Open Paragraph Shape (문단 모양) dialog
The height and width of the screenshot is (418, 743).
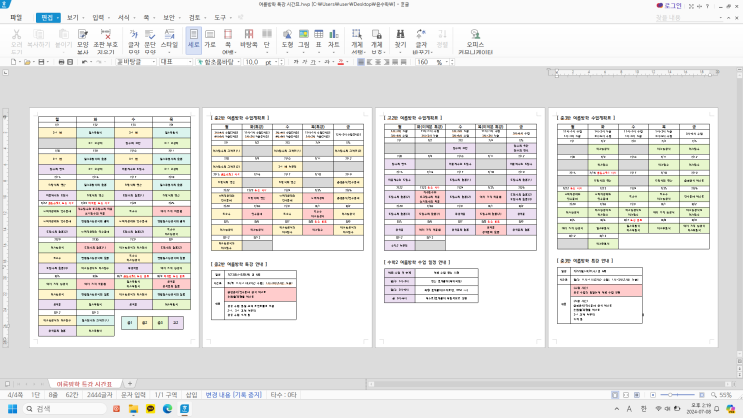click(x=150, y=40)
